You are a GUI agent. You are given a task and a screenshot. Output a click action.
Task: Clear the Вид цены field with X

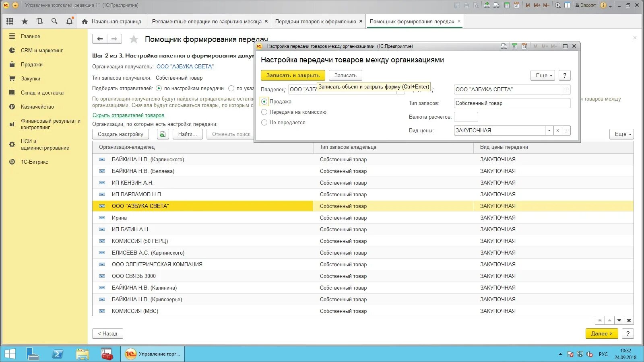(557, 130)
